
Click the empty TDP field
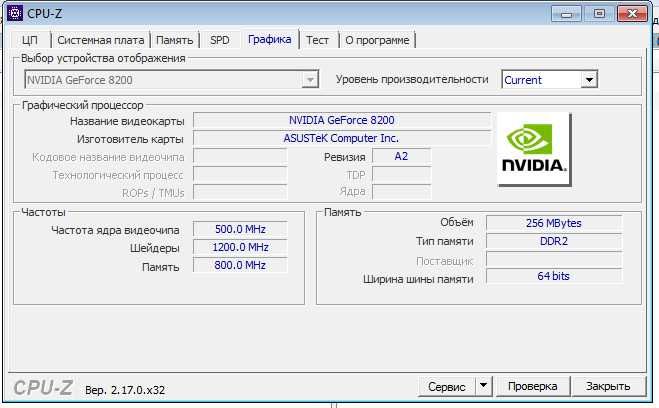click(x=401, y=174)
